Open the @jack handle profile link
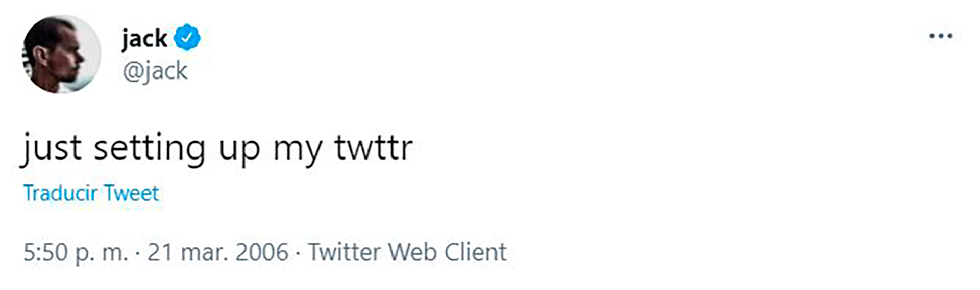 (155, 71)
